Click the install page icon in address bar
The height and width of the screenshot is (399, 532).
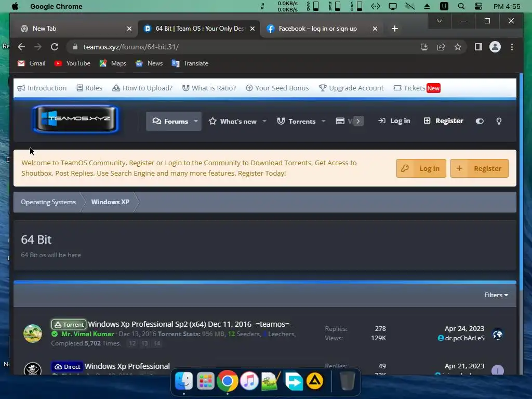coord(424,47)
